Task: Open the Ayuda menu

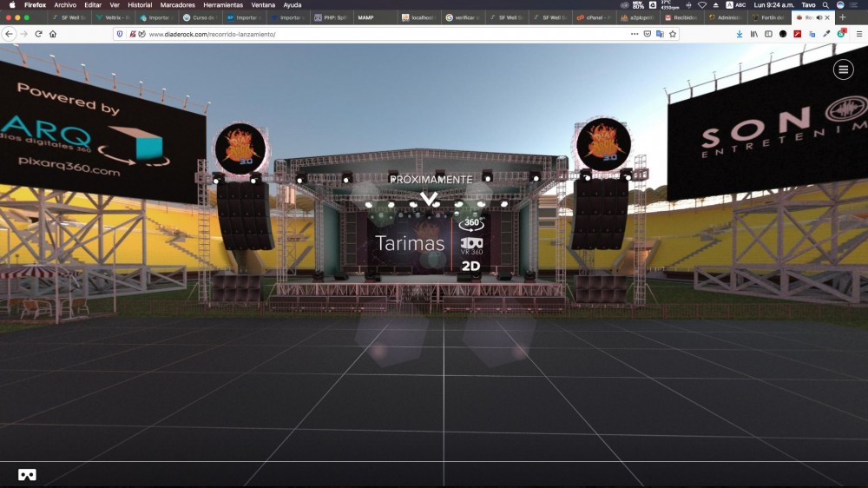Action: [x=293, y=5]
